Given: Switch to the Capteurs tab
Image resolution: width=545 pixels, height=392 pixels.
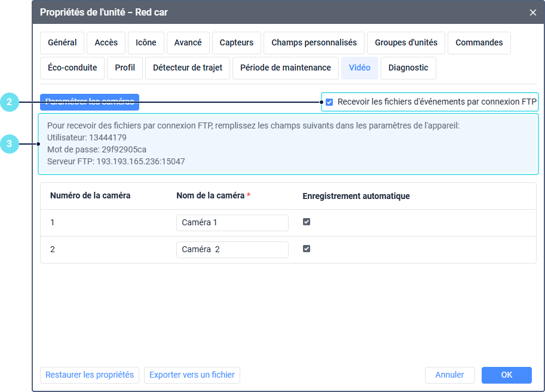Looking at the screenshot, I should 237,43.
